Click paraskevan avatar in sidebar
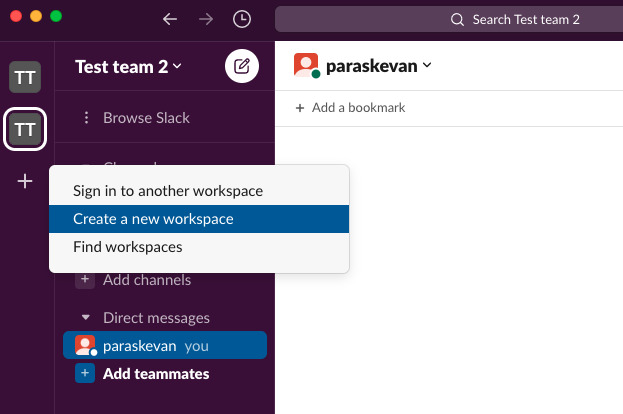Image resolution: width=623 pixels, height=414 pixels. click(85, 345)
